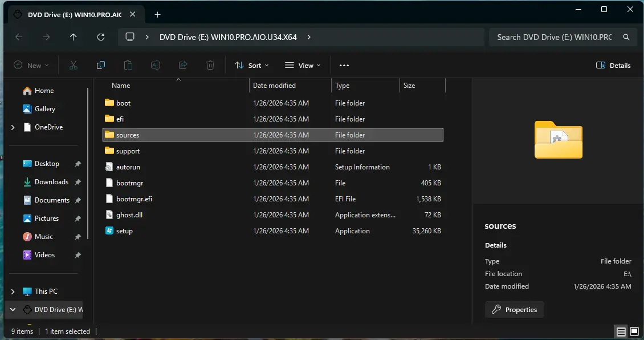Click the 1,538 KB size cell
This screenshot has height=340, width=644.
tap(429, 199)
